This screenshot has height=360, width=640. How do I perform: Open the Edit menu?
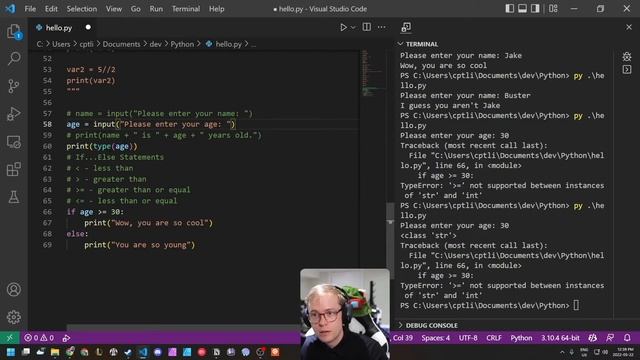point(51,9)
